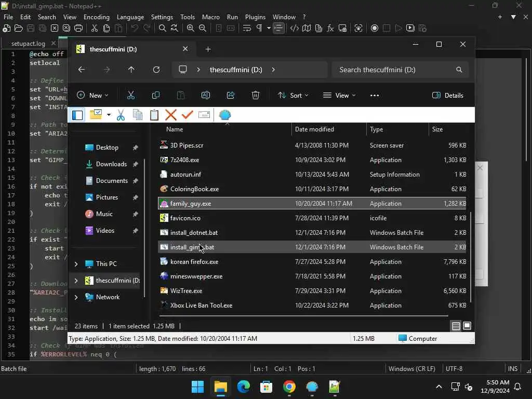The height and width of the screenshot is (399, 532).
Task: Click the Print icon in Notepad++ toolbar
Action: (x=78, y=28)
